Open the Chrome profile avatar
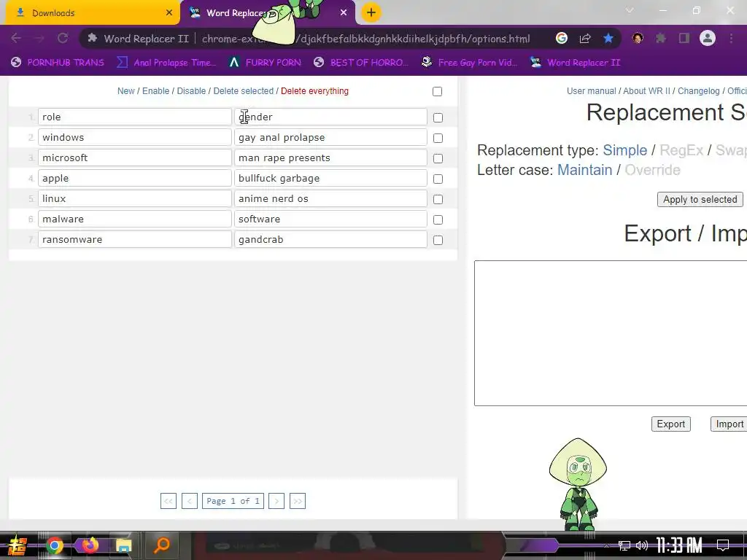The image size is (747, 560). pyautogui.click(x=708, y=38)
